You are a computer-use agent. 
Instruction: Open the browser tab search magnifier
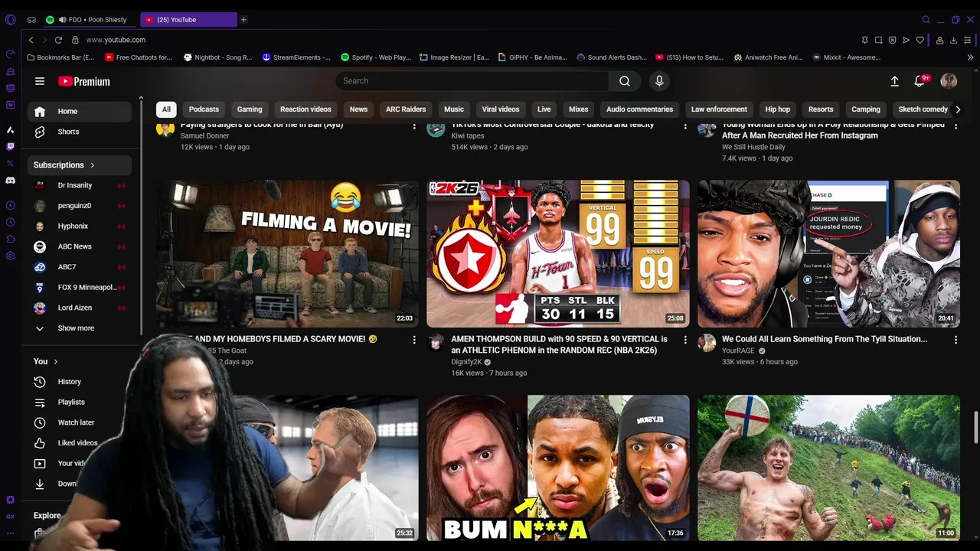click(926, 20)
